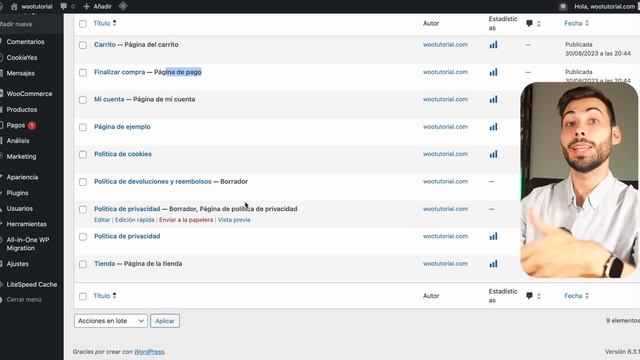Screen dimensions: 640x360
Task: Open Apariencia in the sidebar
Action: (22, 177)
